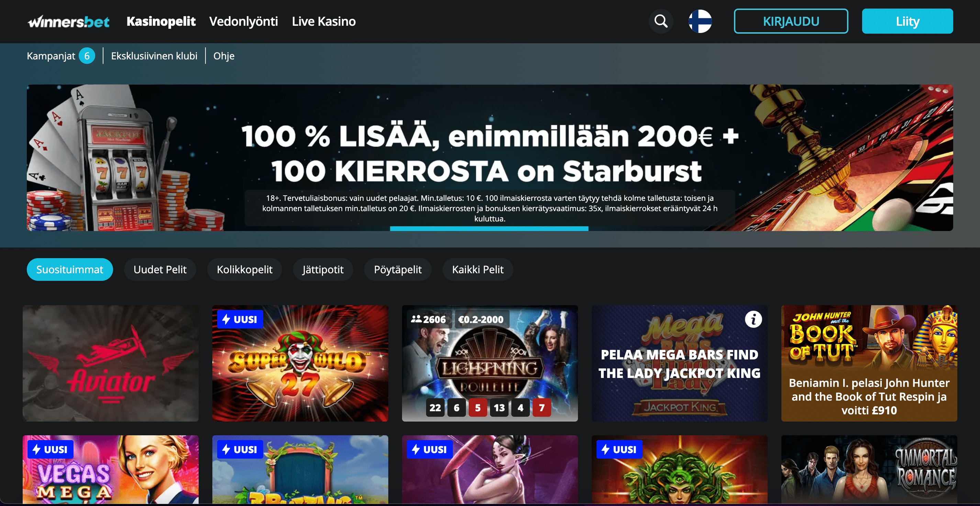This screenshot has width=980, height=506.
Task: Click Lightning Roulette red result number 7
Action: coord(542,407)
